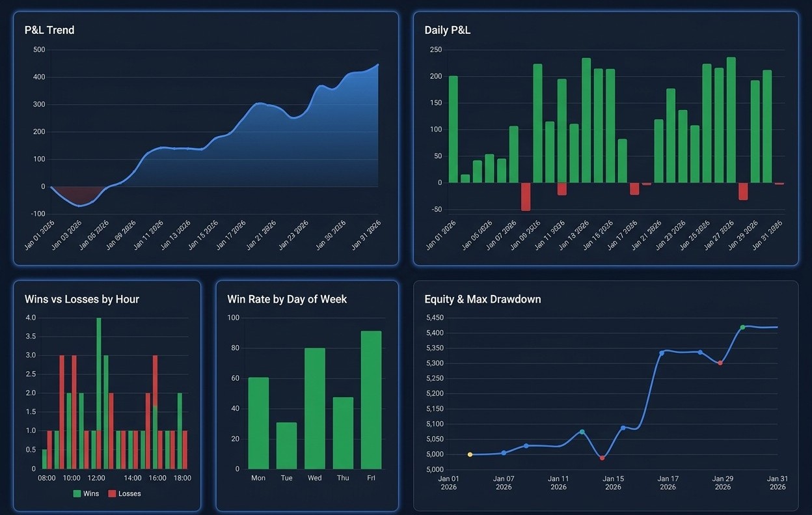This screenshot has height=515, width=812.
Task: Click the red drawdown marker near Jan 15
Action: [602, 458]
